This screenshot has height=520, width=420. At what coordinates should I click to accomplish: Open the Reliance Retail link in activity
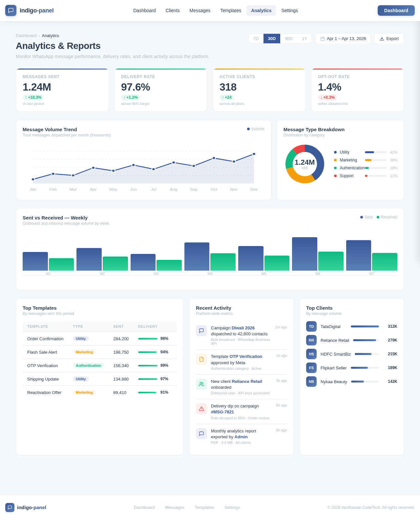point(247,382)
